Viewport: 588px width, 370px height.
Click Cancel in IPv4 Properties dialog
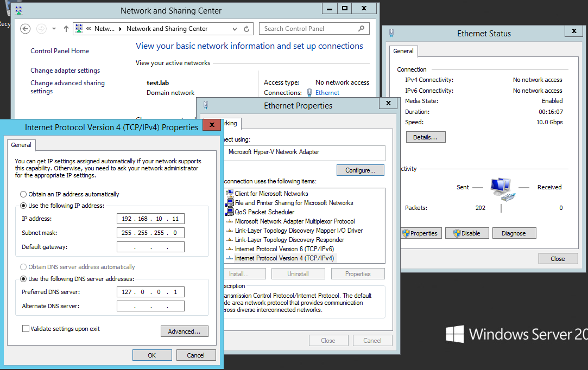[x=196, y=355]
